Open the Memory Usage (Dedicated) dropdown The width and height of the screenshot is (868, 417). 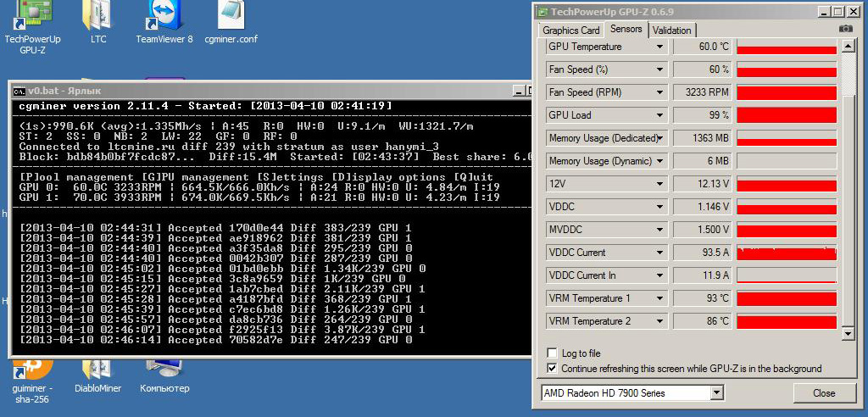pyautogui.click(x=659, y=138)
